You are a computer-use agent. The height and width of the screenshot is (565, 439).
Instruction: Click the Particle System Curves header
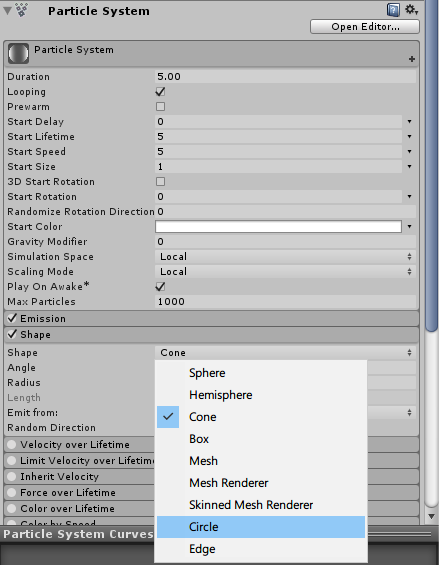click(x=77, y=534)
